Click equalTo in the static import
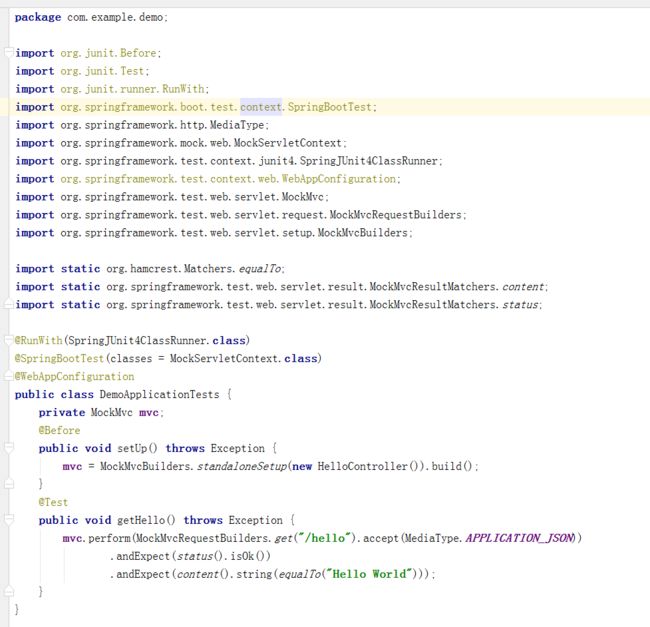650x627 pixels. pos(260,269)
